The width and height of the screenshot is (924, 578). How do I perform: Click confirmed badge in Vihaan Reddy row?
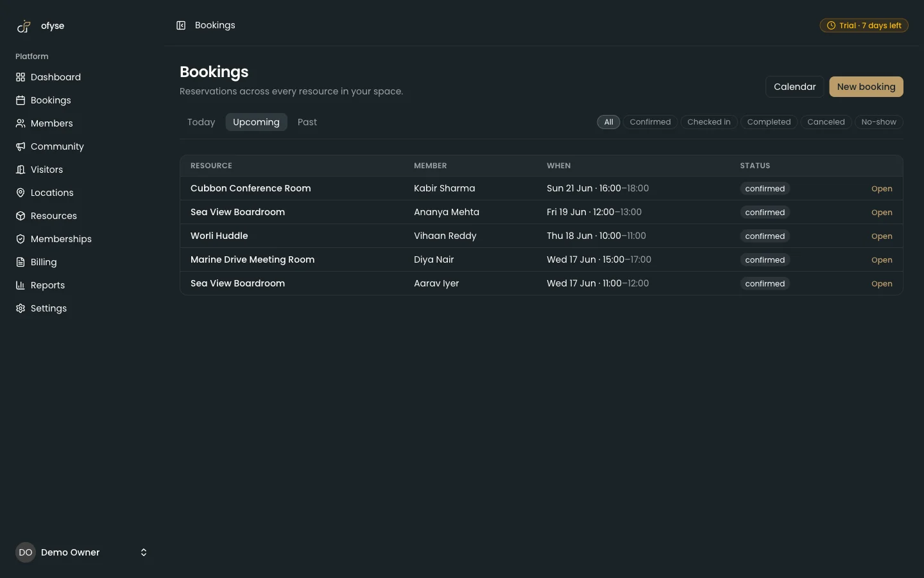click(x=765, y=236)
